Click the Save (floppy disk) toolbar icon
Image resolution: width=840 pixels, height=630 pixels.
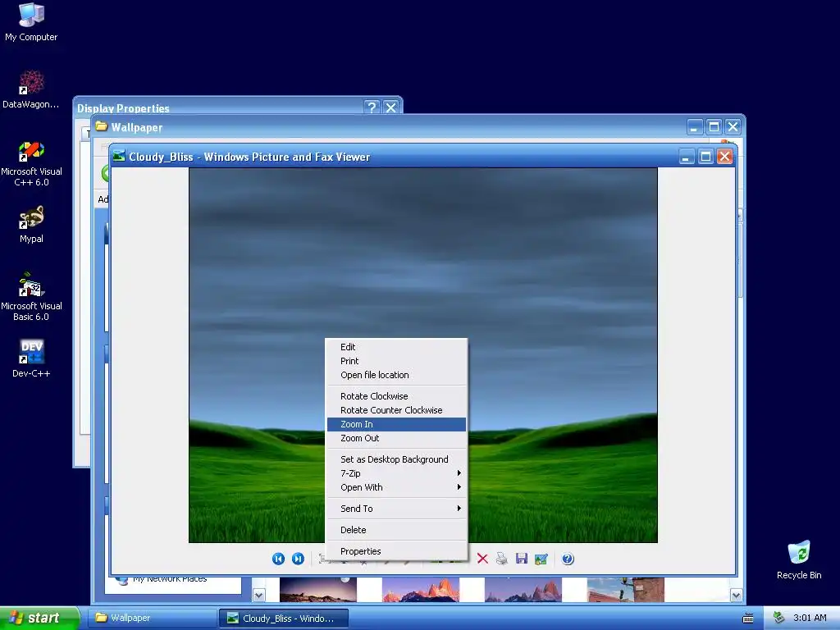click(521, 559)
